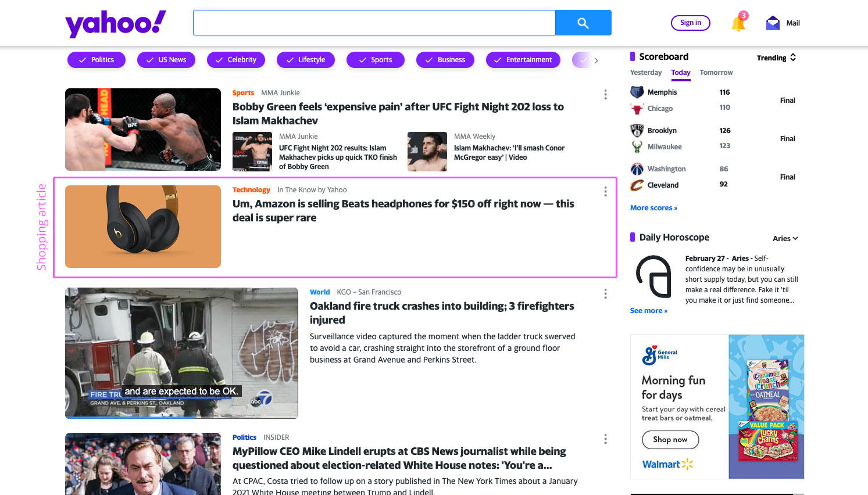Toggle the Politics topic filter
The height and width of the screenshot is (495, 868).
pyautogui.click(x=97, y=60)
